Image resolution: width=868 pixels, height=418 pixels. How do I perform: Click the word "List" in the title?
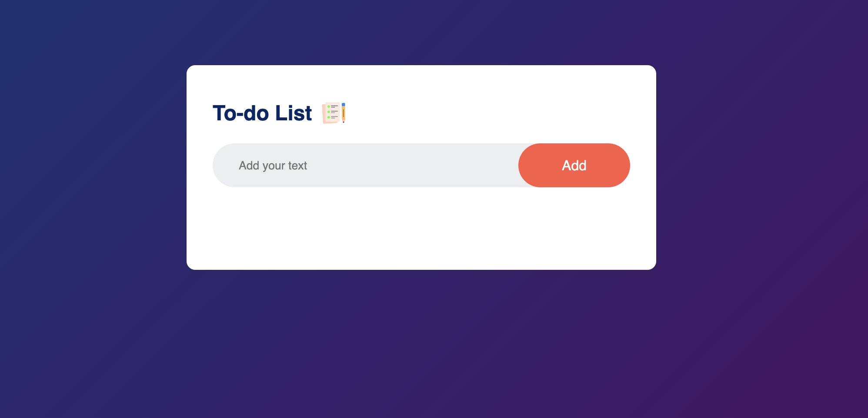click(294, 113)
